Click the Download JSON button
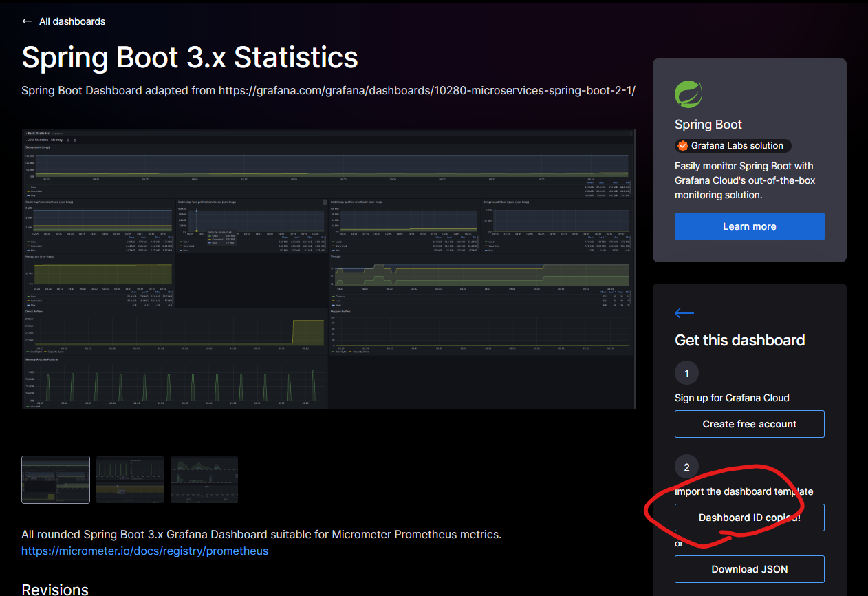Image resolution: width=868 pixels, height=596 pixels. tap(749, 569)
